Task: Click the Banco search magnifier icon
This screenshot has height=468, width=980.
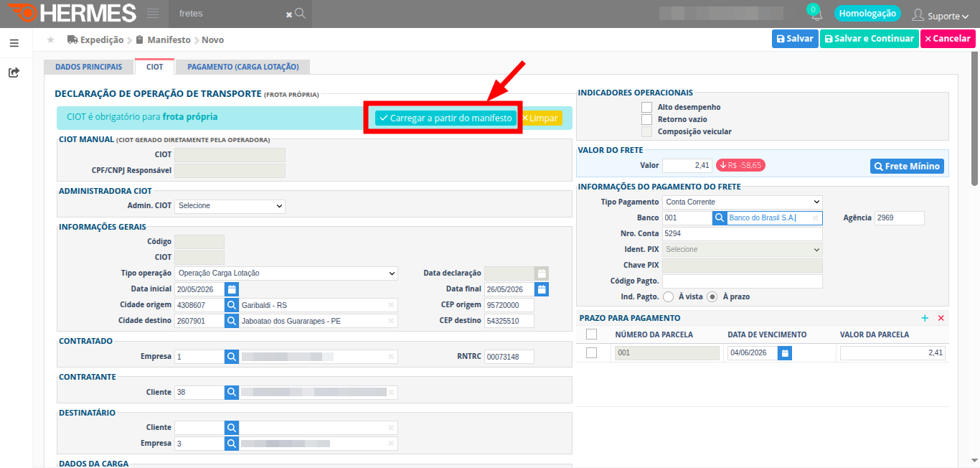Action: click(720, 217)
